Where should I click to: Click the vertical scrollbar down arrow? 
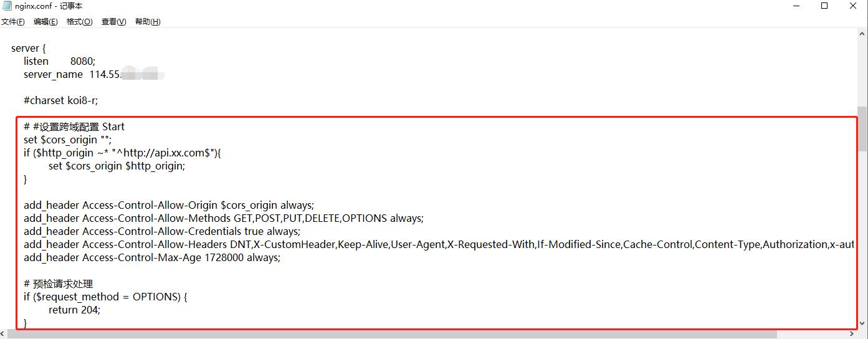point(862,323)
